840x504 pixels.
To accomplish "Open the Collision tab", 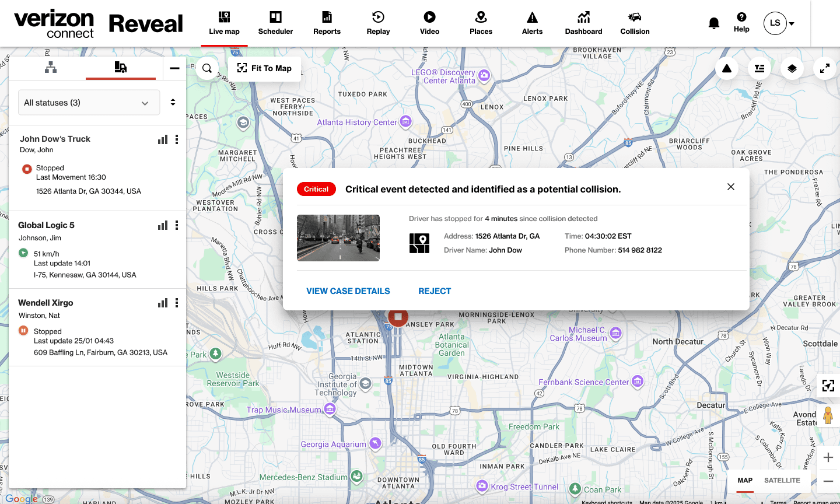I will click(x=635, y=23).
